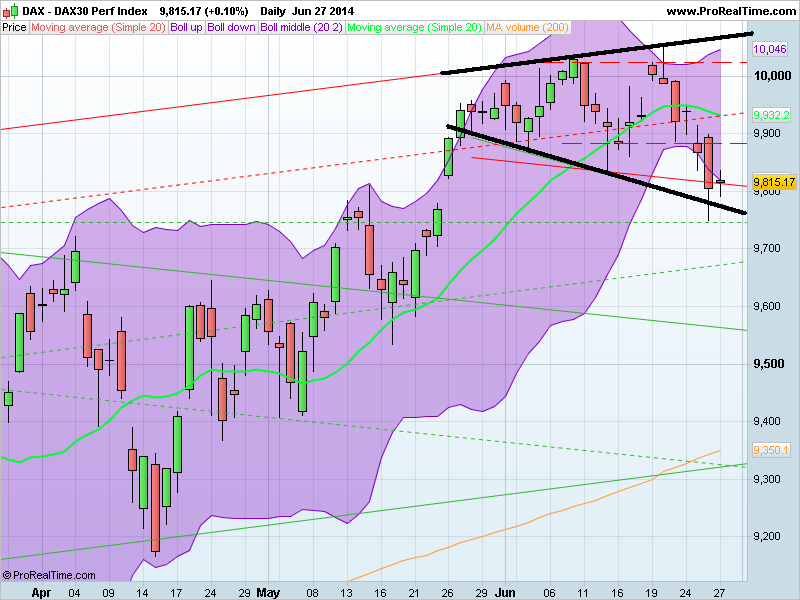Click the '06' date label on time axis

[x=549, y=593]
